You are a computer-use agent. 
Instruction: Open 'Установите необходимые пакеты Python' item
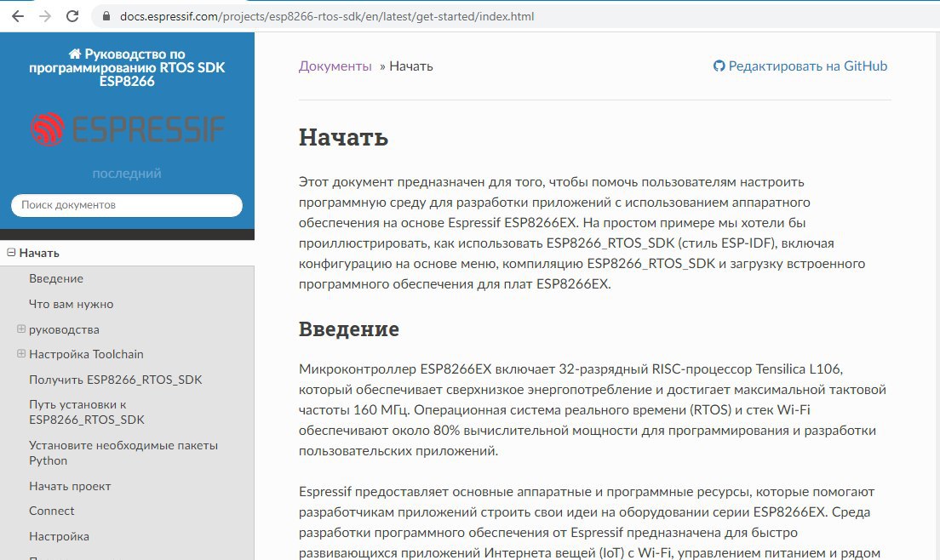point(123,453)
